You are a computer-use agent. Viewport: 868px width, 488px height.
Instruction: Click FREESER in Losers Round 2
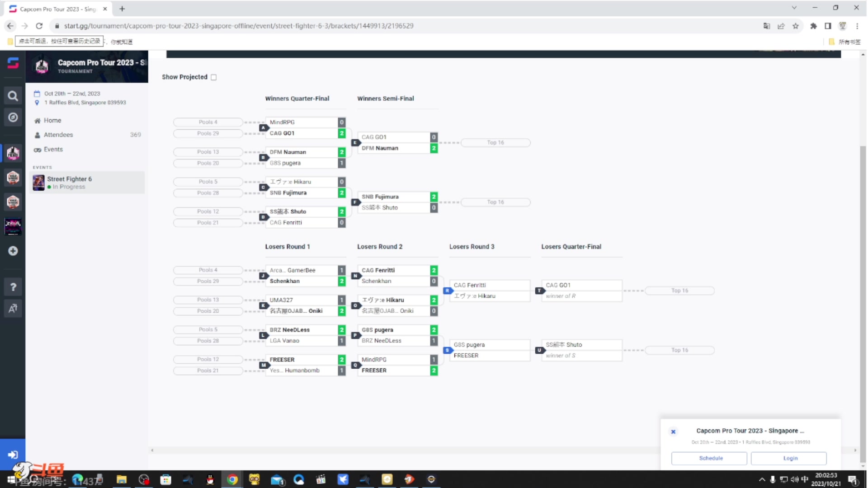pyautogui.click(x=393, y=371)
